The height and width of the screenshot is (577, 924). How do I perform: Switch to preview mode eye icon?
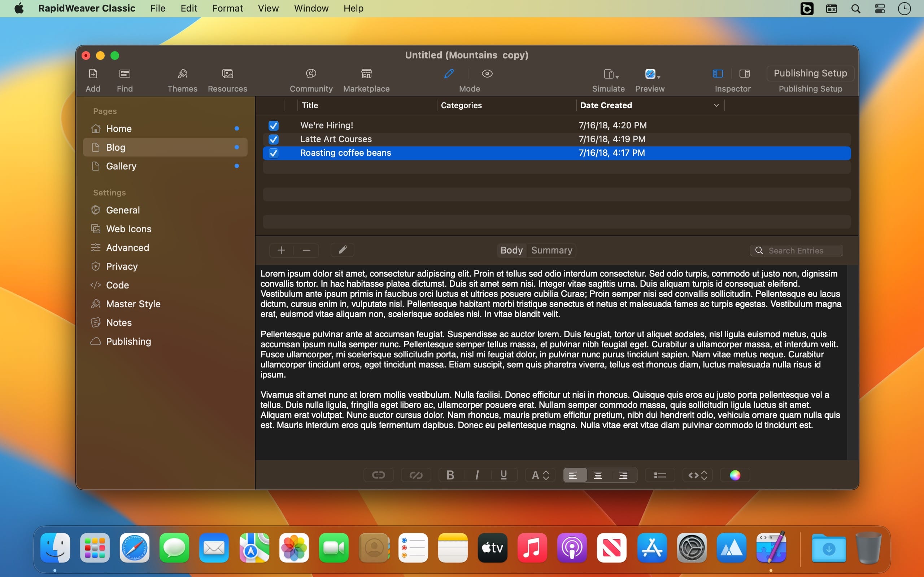[487, 74]
